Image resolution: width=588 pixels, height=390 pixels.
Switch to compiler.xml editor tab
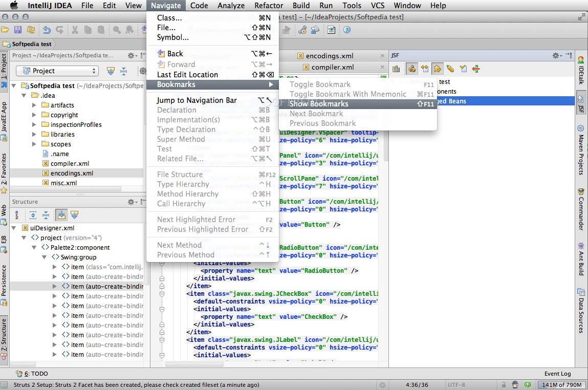[x=333, y=67]
